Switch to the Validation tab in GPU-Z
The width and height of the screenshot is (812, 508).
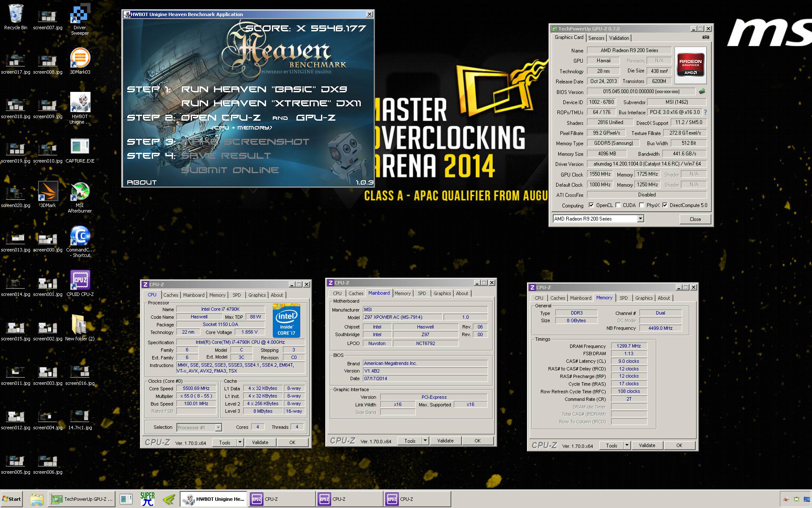click(x=619, y=38)
